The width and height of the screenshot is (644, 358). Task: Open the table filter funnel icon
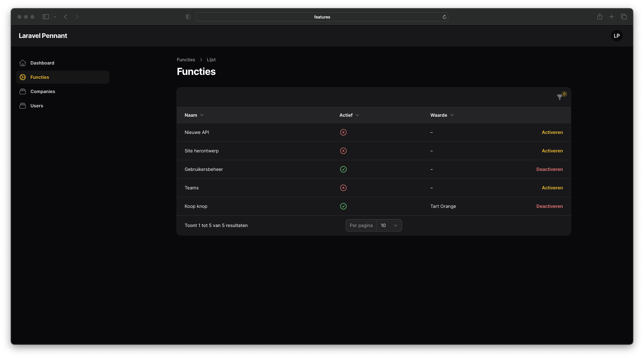pyautogui.click(x=559, y=97)
